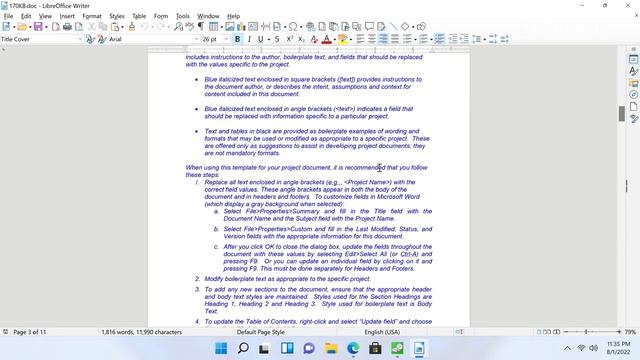Image resolution: width=640 pixels, height=360 pixels.
Task: Open the font name dropdown showing Arial
Action: click(196, 39)
